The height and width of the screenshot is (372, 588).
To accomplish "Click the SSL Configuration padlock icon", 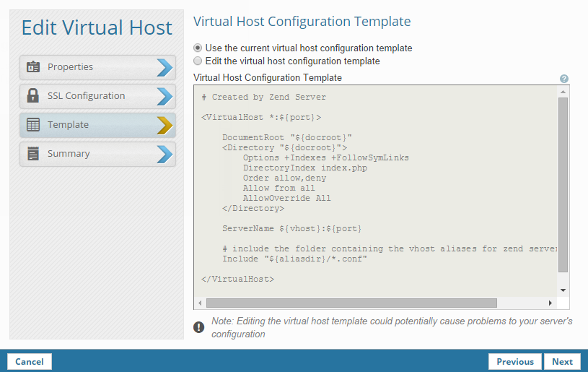I will click(32, 96).
